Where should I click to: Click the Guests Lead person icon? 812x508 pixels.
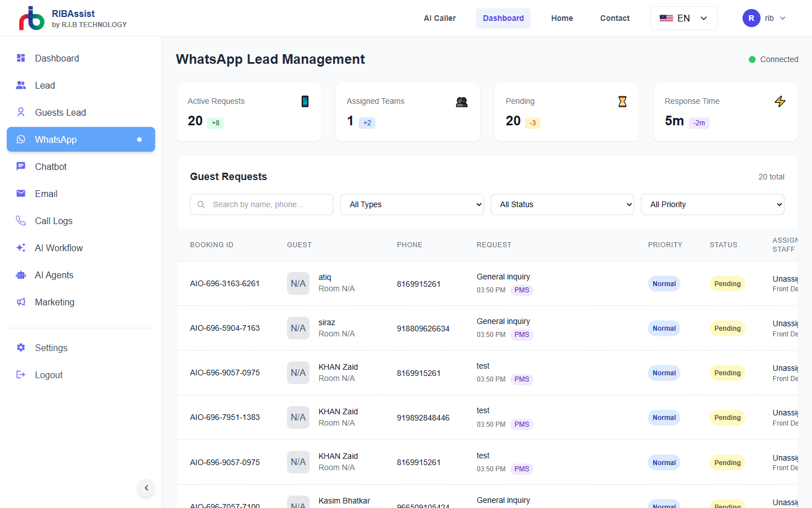[21, 112]
